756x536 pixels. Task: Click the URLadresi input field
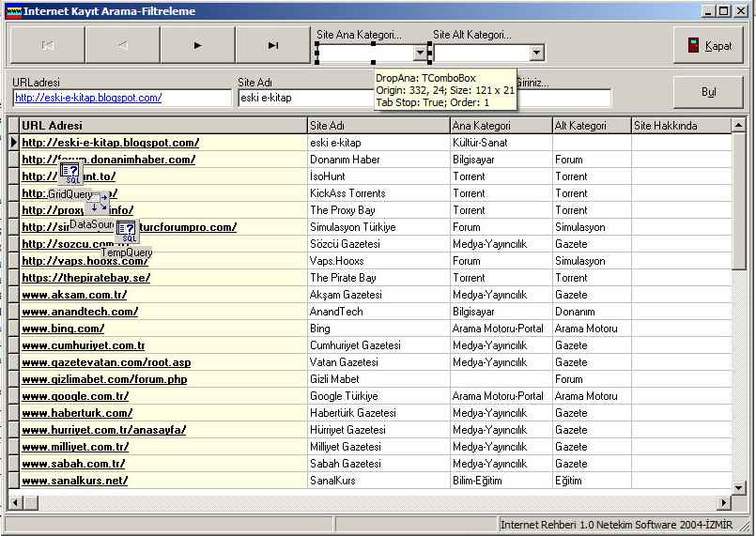pos(122,98)
